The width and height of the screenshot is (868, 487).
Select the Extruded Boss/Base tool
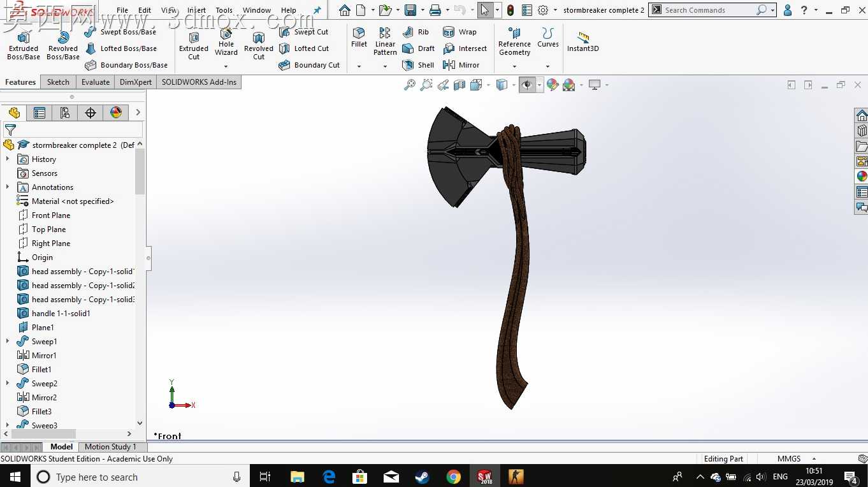(x=24, y=45)
